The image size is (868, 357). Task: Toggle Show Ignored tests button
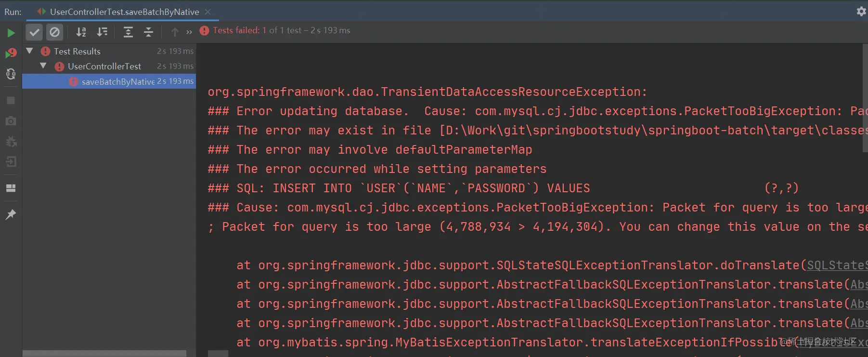coord(55,32)
